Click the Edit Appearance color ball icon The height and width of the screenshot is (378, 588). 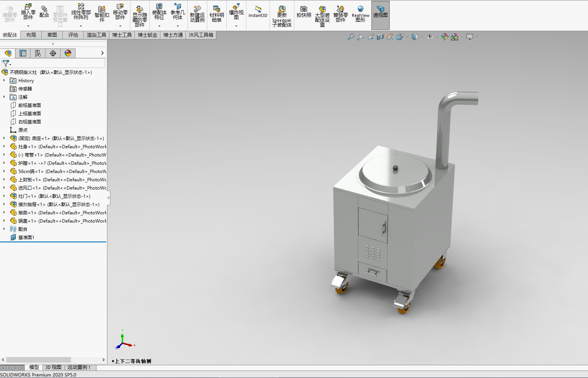tap(445, 37)
